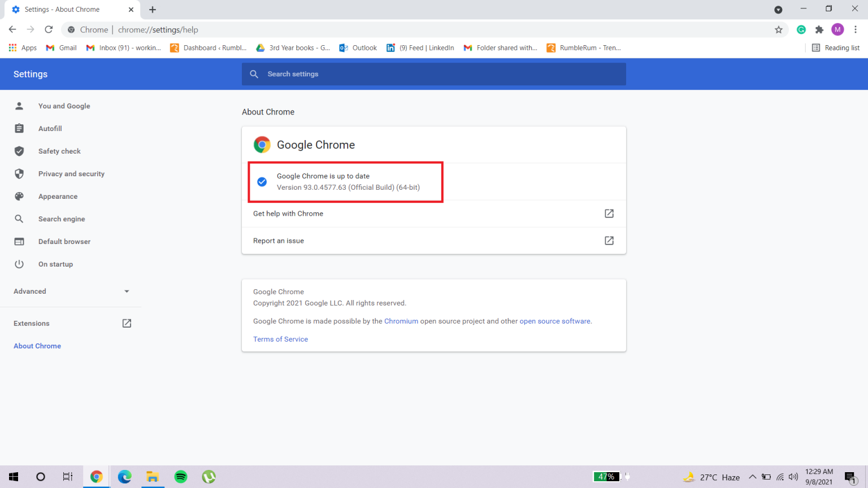Open the Chrome three-dot menu
The width and height of the screenshot is (868, 488).
point(856,29)
